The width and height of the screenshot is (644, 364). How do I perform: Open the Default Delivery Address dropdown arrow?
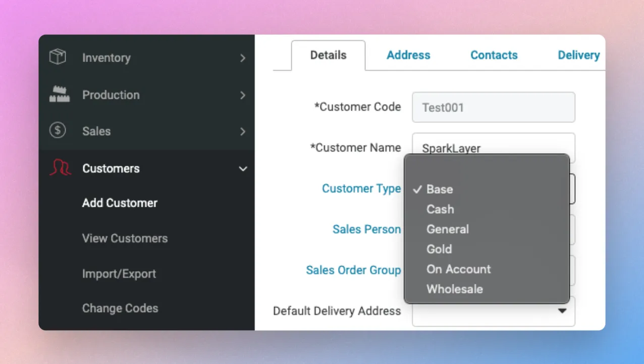[562, 311]
